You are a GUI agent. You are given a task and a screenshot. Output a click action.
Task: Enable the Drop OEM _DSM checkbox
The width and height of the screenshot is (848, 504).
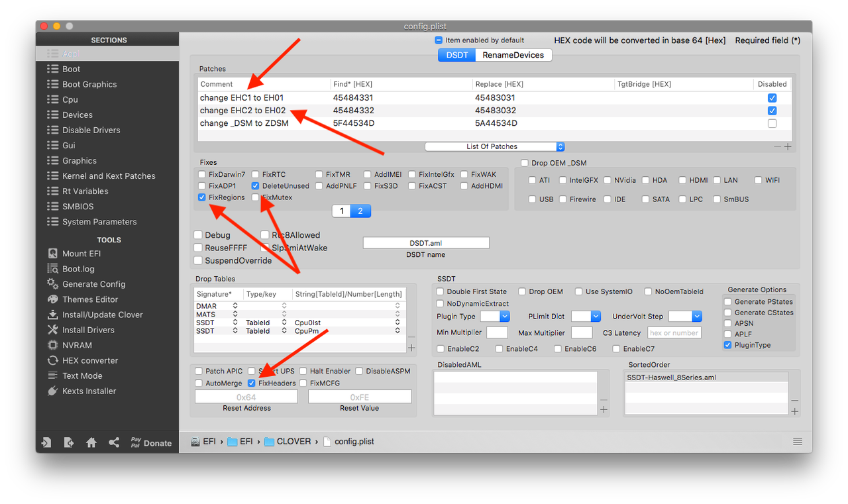tap(525, 163)
